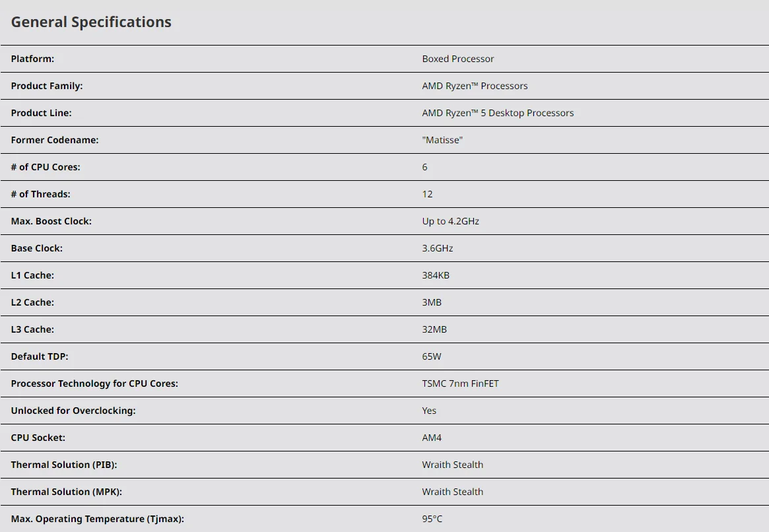Click the Default TDP label

(40, 356)
